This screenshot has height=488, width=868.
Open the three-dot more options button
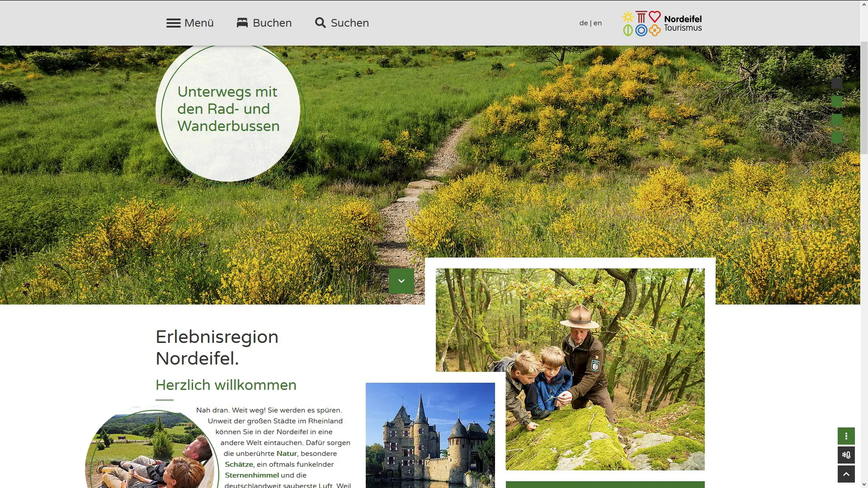846,436
